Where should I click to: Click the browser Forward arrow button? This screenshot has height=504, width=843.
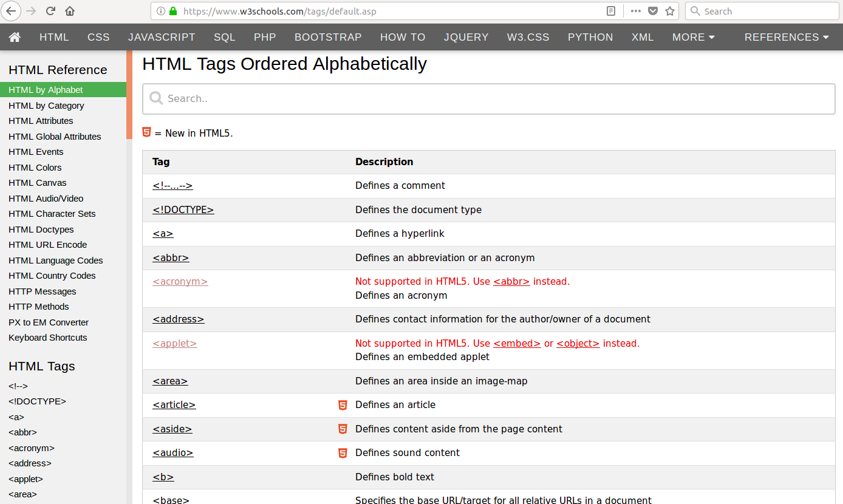(32, 11)
